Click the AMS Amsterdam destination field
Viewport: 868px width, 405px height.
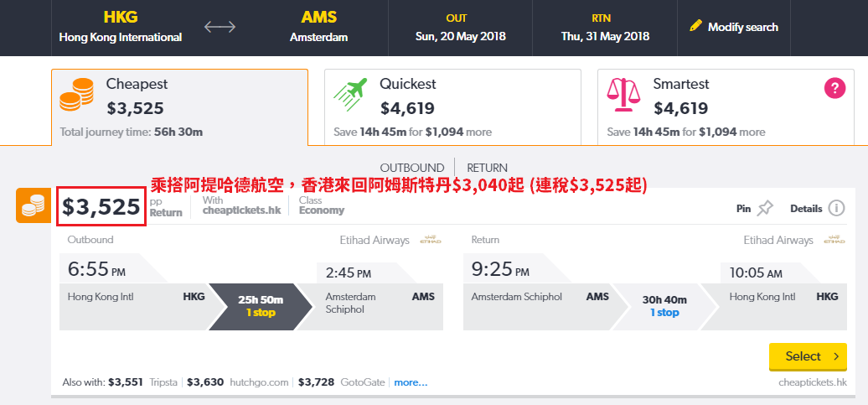(319, 27)
